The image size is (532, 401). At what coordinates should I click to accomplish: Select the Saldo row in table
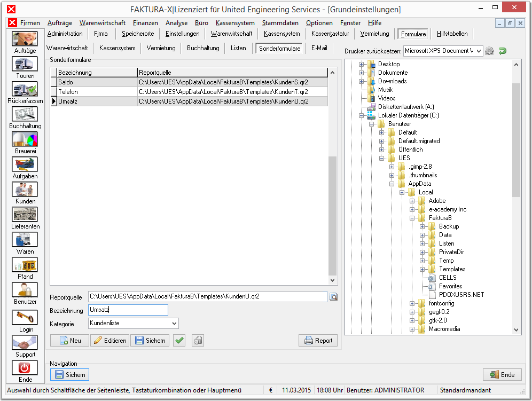[189, 82]
